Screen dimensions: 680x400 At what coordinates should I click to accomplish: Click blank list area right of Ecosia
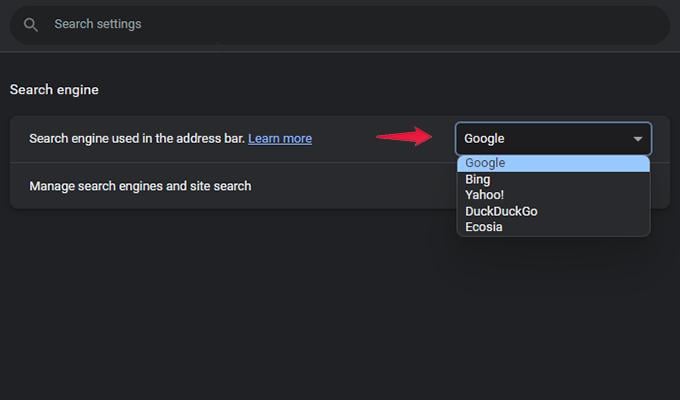(x=575, y=227)
